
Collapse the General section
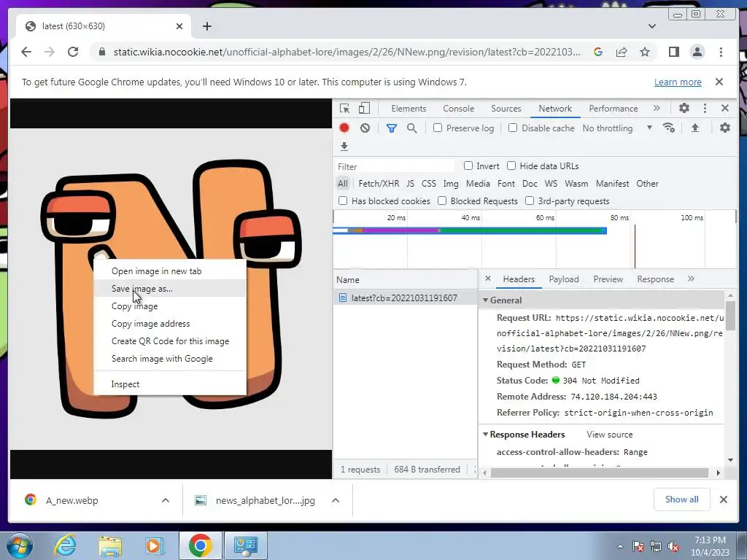point(485,300)
